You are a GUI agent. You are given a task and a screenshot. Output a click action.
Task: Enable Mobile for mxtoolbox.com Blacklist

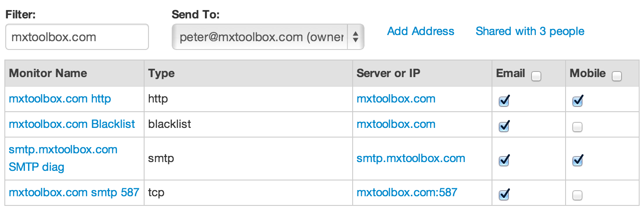pyautogui.click(x=577, y=127)
